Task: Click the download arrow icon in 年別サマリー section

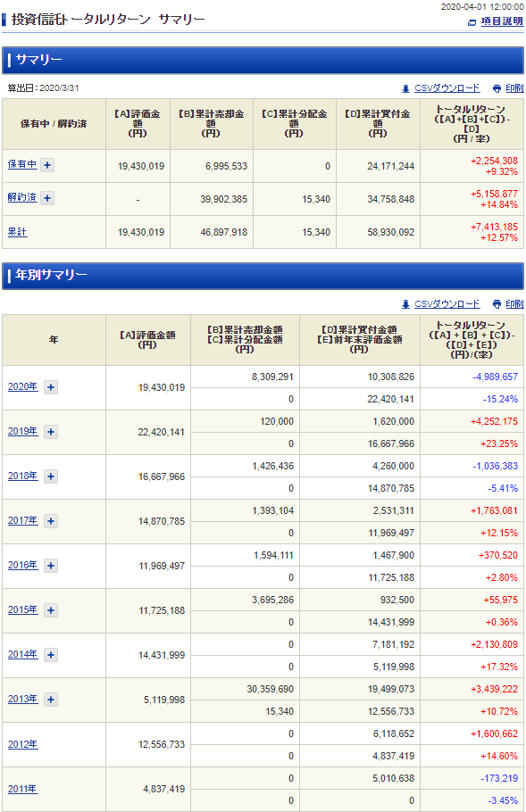Action: [405, 304]
